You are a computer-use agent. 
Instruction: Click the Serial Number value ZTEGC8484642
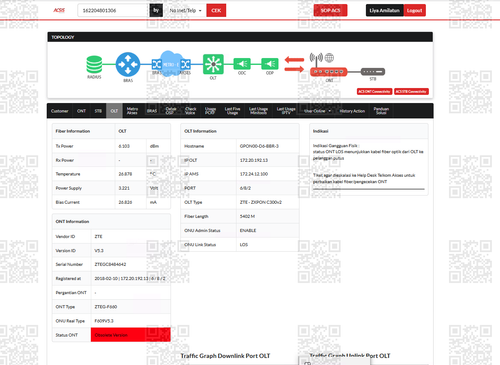[x=110, y=264]
